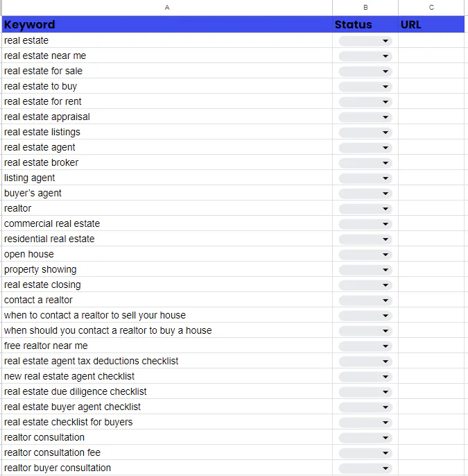Select the 'realtor consultation' cell
Viewport: 468px width, 476px height.
point(167,437)
